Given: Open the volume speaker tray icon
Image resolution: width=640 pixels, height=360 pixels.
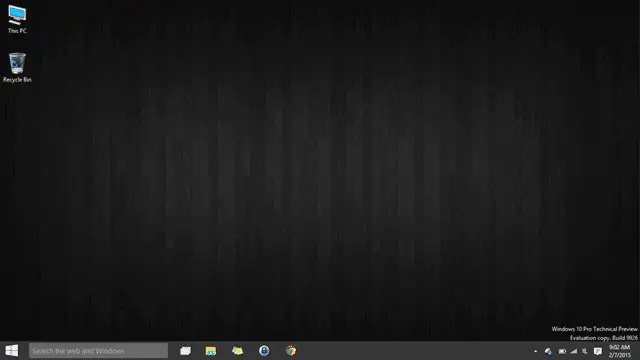Looking at the screenshot, I should point(585,351).
